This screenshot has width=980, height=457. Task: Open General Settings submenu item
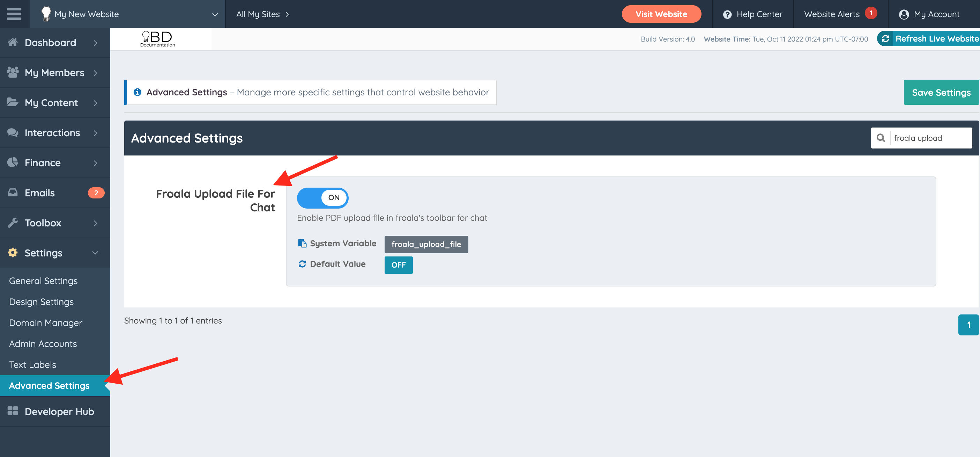click(43, 281)
